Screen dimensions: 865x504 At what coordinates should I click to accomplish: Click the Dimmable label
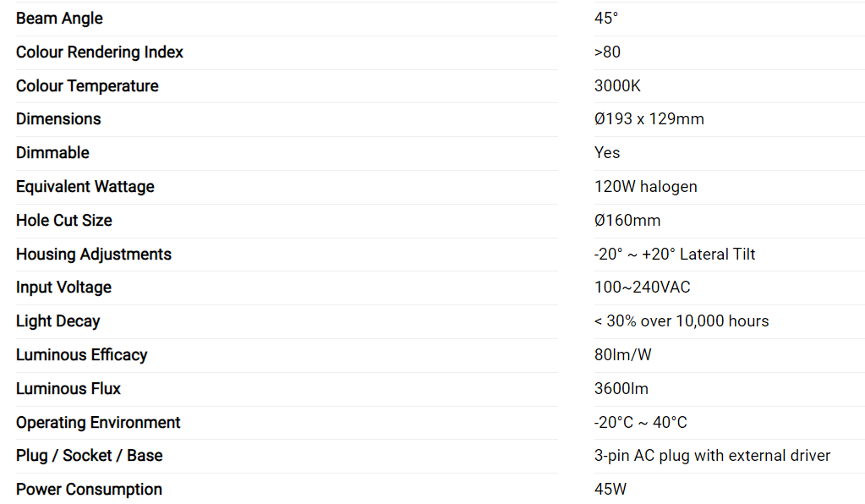click(x=52, y=153)
